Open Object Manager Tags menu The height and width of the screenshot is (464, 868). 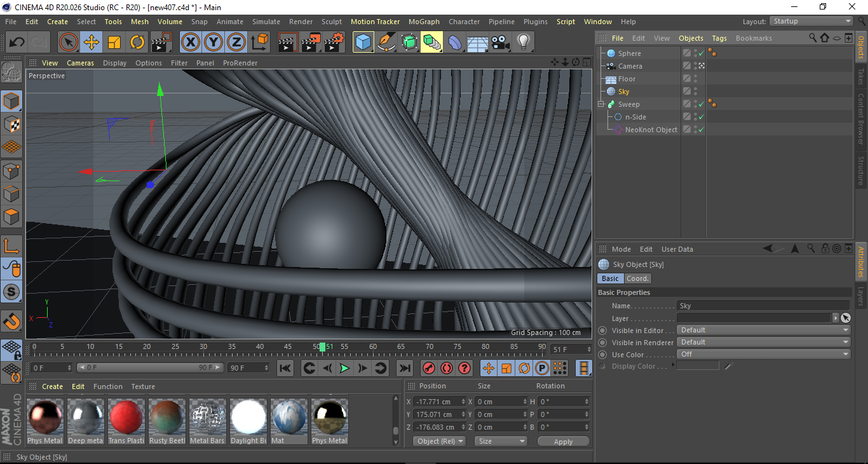click(719, 38)
